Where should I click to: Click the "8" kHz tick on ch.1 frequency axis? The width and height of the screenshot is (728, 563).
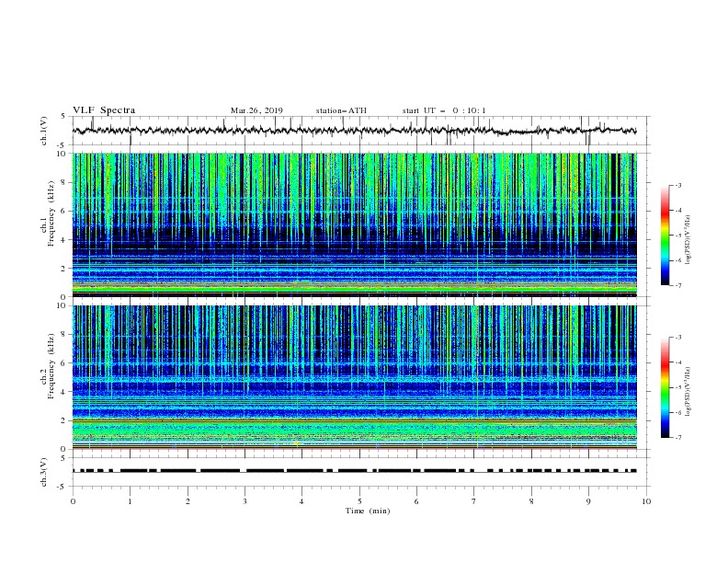(64, 182)
